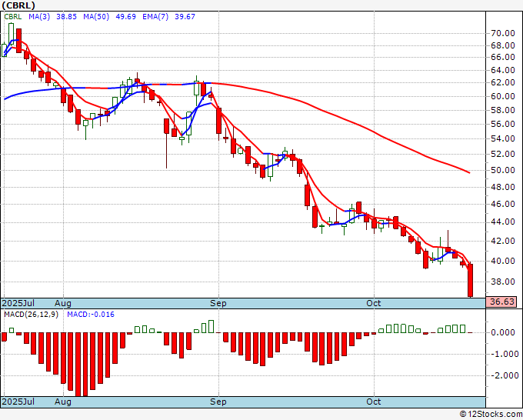Click the 66.00 price axis label

(503, 58)
